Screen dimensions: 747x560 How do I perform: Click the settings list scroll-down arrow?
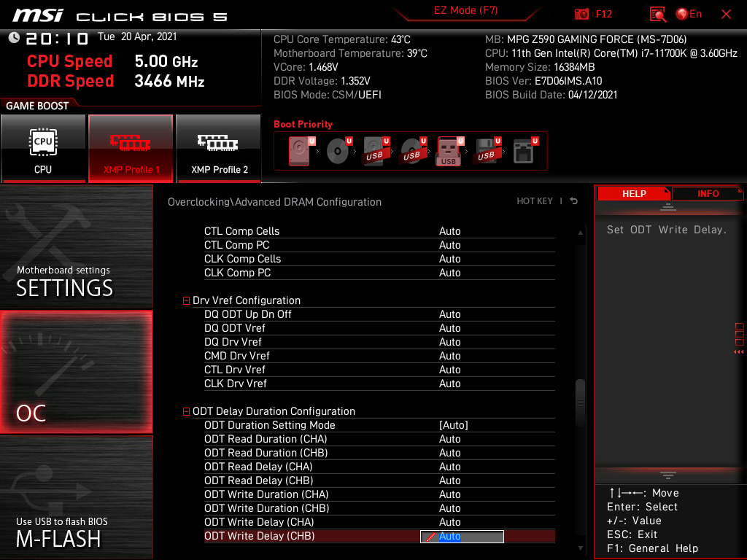[580, 548]
